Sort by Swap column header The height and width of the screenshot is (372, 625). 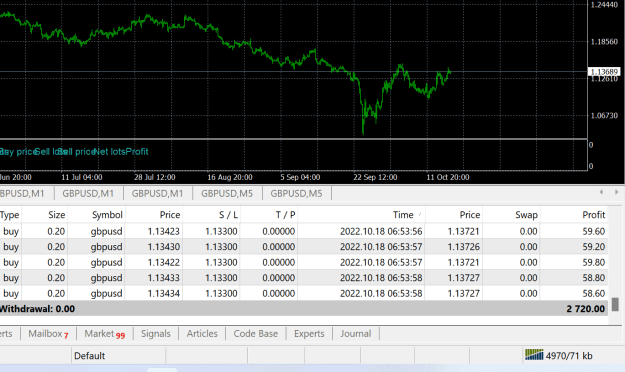(526, 215)
